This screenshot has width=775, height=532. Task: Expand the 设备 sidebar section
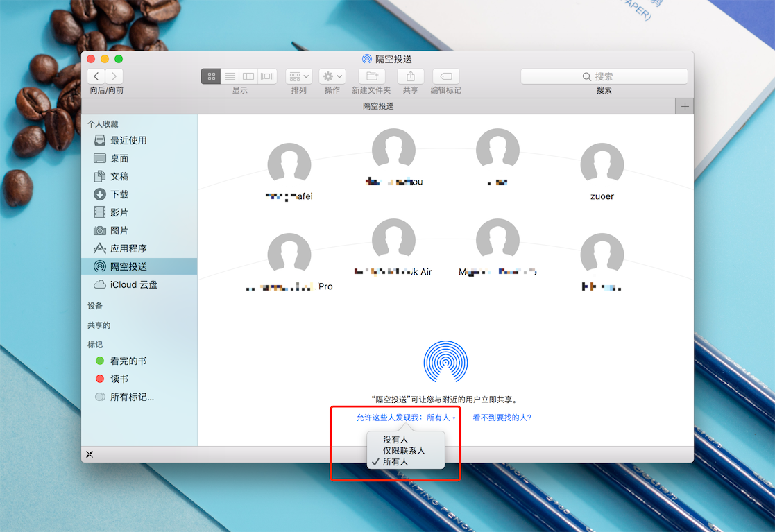tap(95, 306)
